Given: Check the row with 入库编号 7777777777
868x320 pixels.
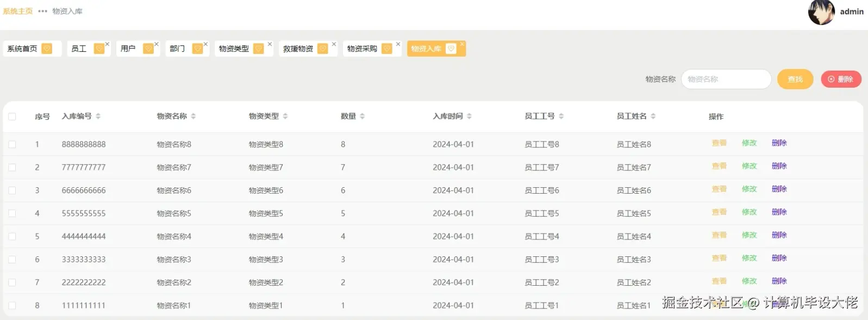Looking at the screenshot, I should tap(12, 167).
